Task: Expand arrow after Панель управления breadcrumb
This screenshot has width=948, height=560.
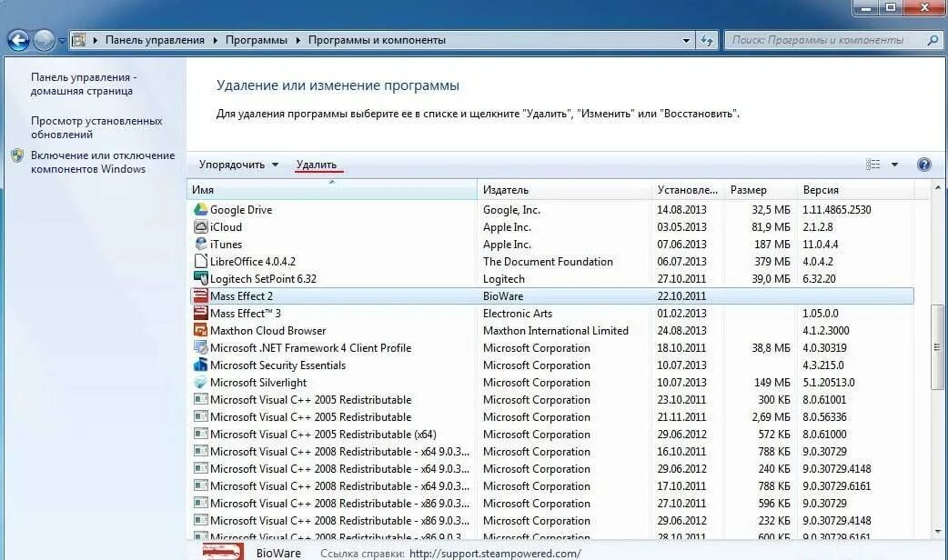Action: coord(216,41)
